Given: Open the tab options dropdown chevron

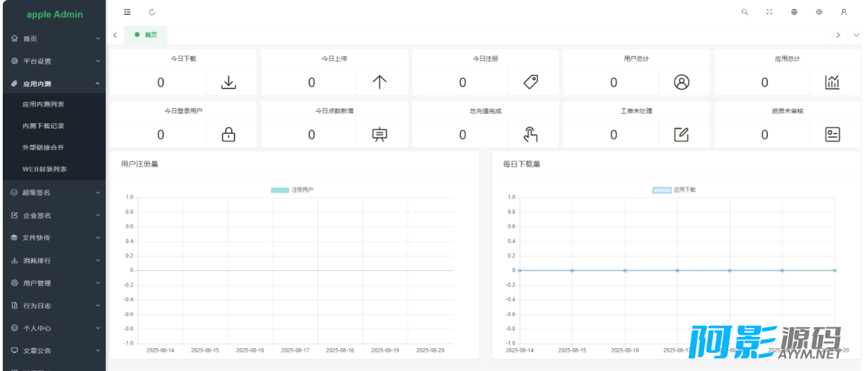Looking at the screenshot, I should pos(855,35).
